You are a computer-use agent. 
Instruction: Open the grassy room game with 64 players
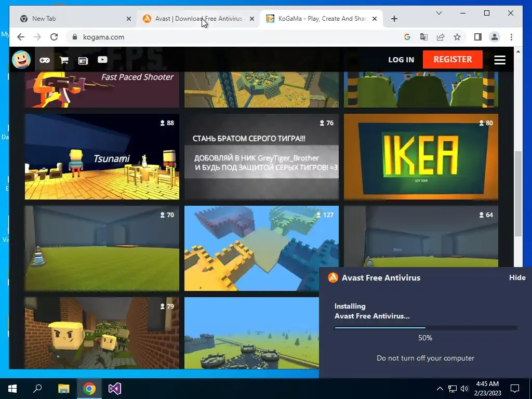point(421,236)
